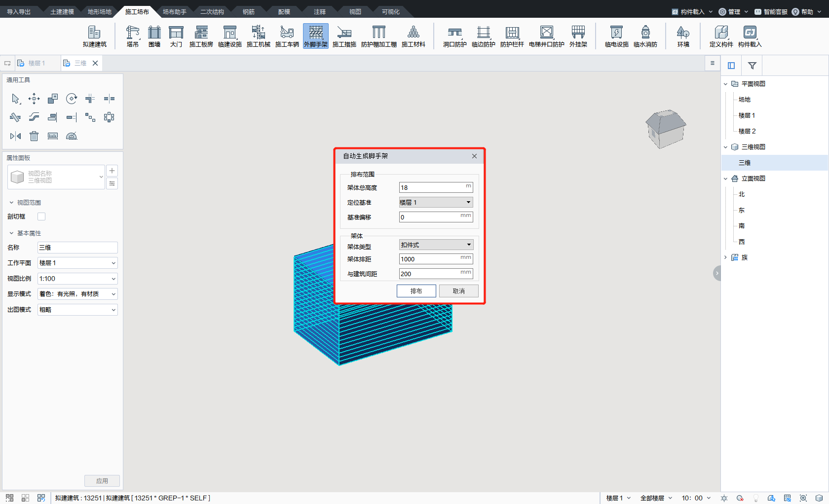This screenshot has width=829, height=504.
Task: Switch to the 场布助手 tab
Action: tap(175, 12)
